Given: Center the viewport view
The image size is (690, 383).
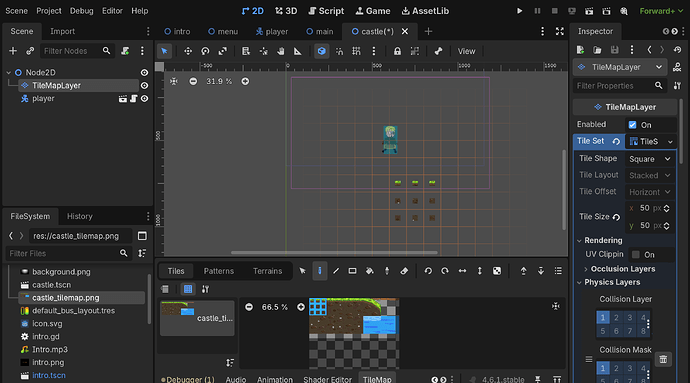Looking at the screenshot, I should tap(174, 81).
